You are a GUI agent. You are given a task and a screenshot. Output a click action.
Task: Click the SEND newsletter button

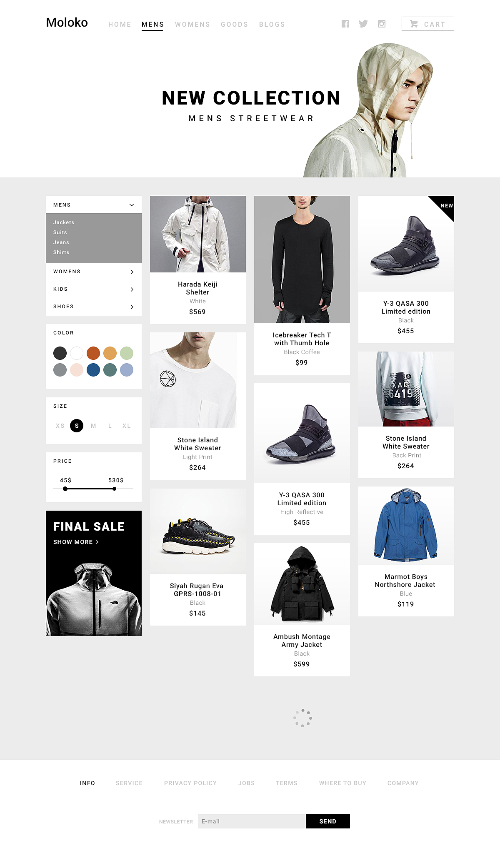(328, 821)
